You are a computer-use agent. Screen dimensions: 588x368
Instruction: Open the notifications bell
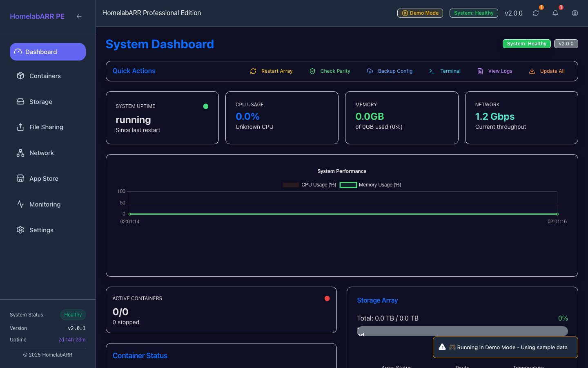pos(555,13)
